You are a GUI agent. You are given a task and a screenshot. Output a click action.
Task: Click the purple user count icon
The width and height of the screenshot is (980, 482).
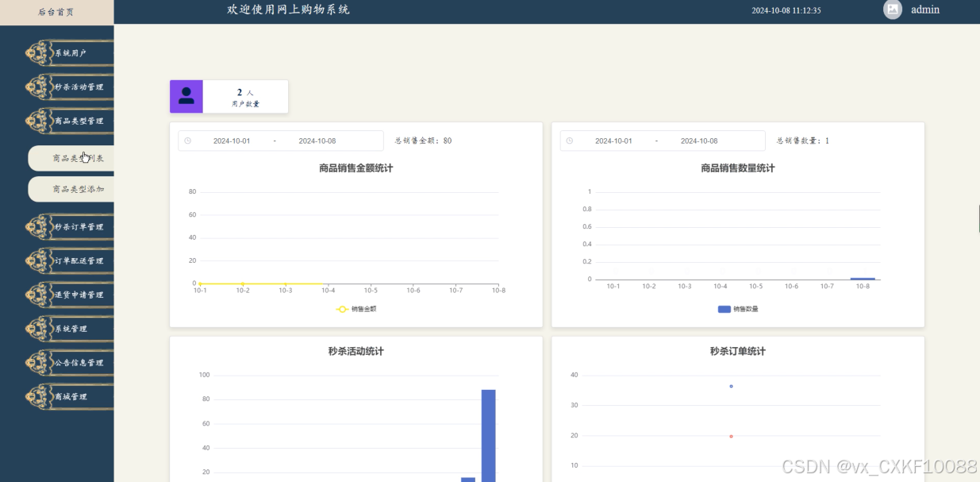pos(186,97)
